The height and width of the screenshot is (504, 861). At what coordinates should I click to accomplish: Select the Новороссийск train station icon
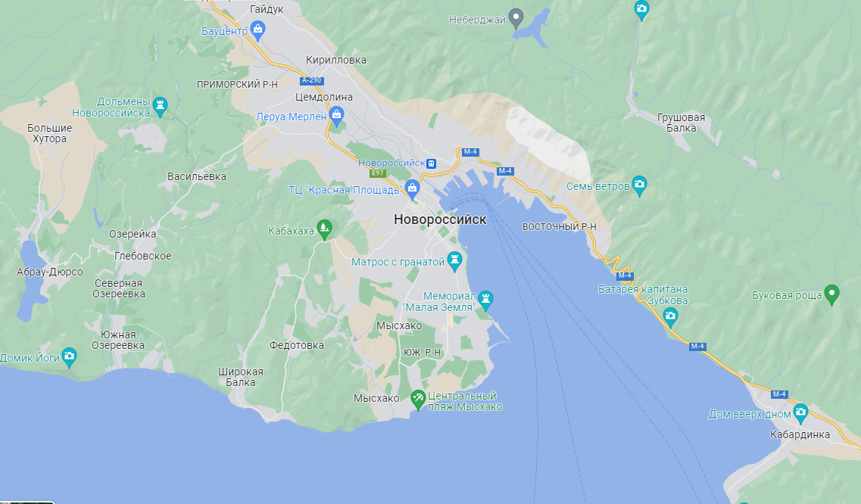tap(432, 163)
